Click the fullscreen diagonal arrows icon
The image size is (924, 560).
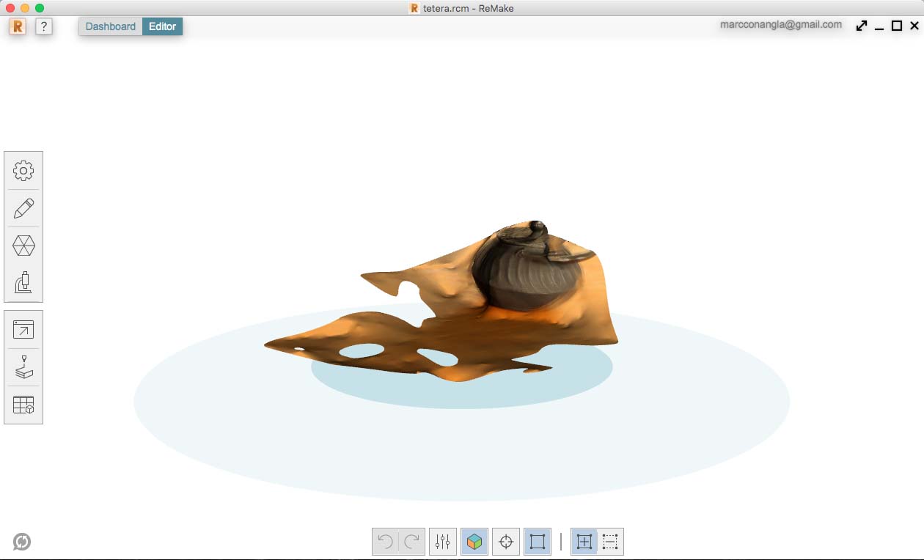(x=862, y=26)
